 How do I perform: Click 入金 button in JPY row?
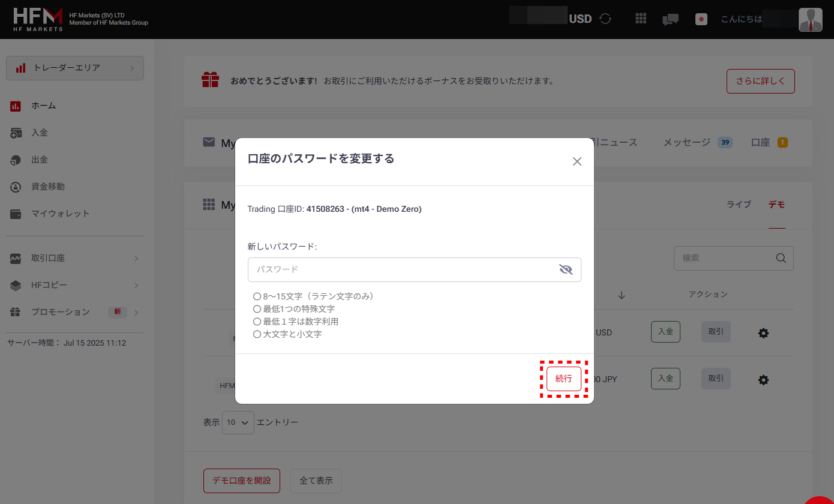click(665, 379)
